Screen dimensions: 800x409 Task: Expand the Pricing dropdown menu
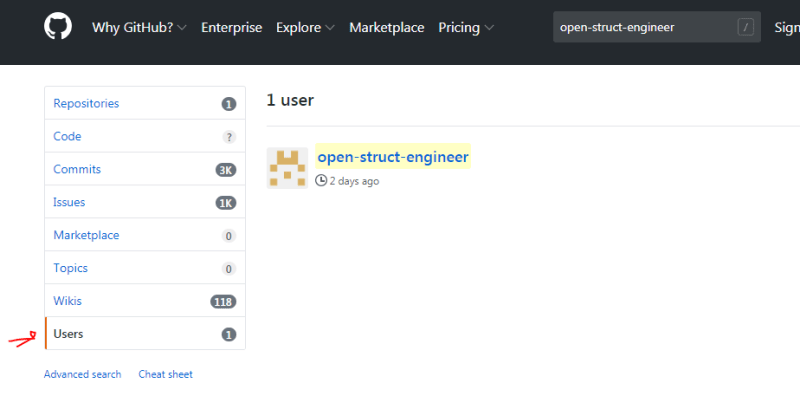tap(466, 28)
